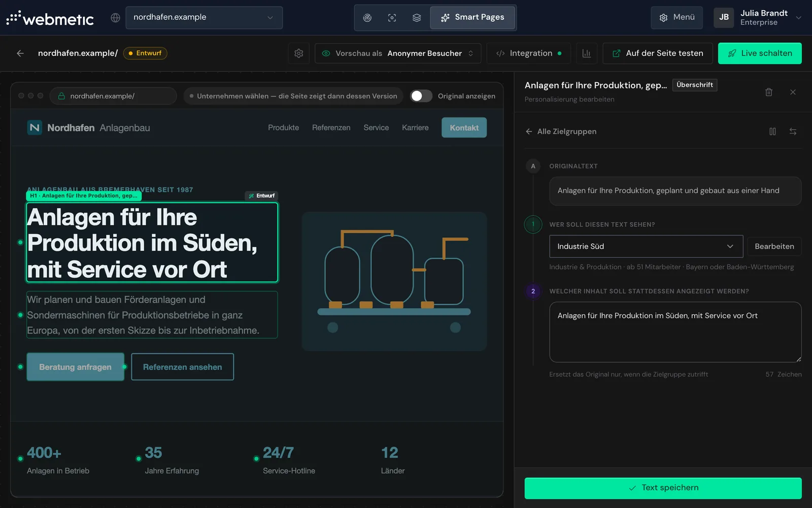Image resolution: width=812 pixels, height=508 pixels.
Task: Save with the Text speichern button
Action: coord(663,488)
